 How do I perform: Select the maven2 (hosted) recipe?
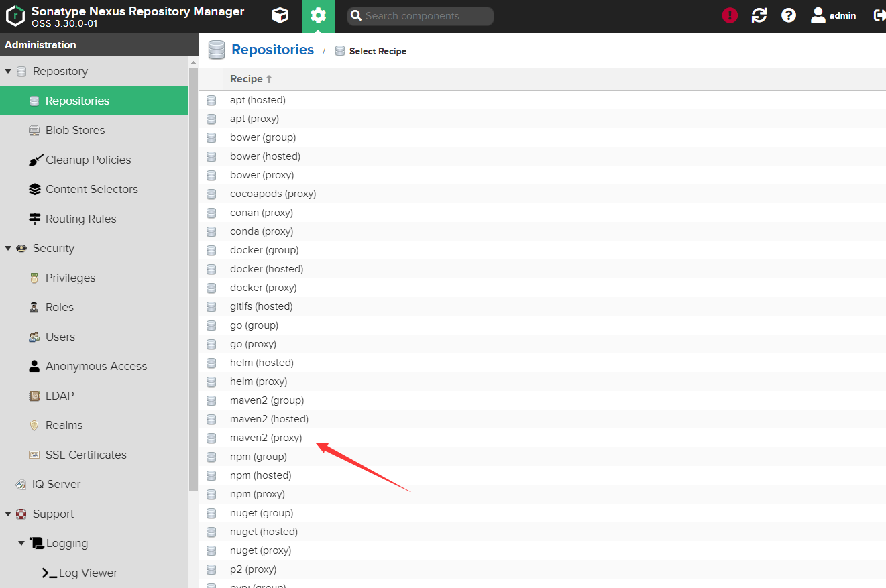tap(543, 419)
